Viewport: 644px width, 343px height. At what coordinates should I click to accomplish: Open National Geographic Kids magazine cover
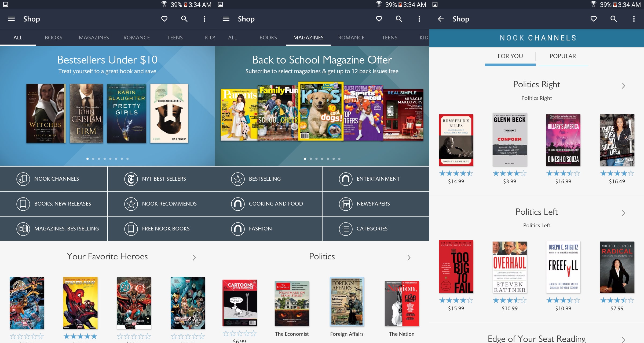click(x=321, y=111)
